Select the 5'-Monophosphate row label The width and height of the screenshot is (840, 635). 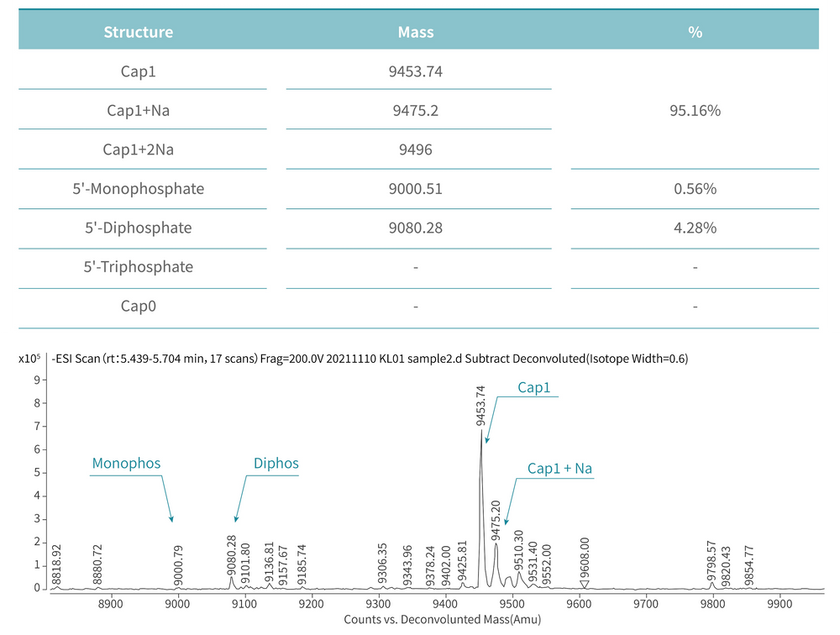point(138,189)
